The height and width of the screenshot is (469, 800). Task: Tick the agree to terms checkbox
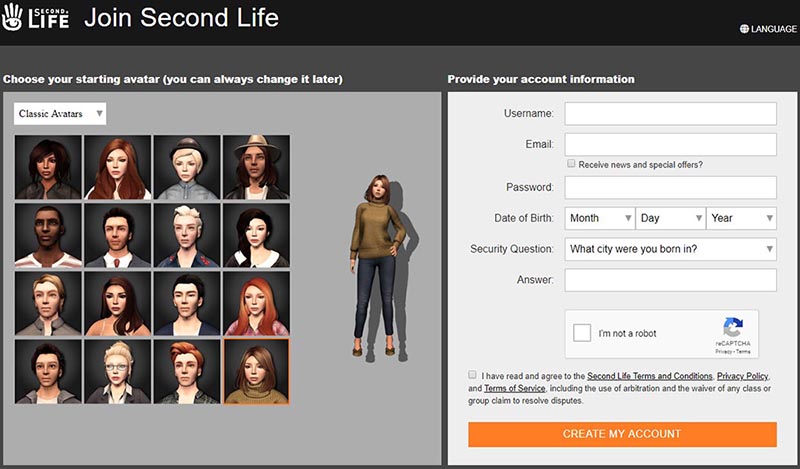coord(472,375)
